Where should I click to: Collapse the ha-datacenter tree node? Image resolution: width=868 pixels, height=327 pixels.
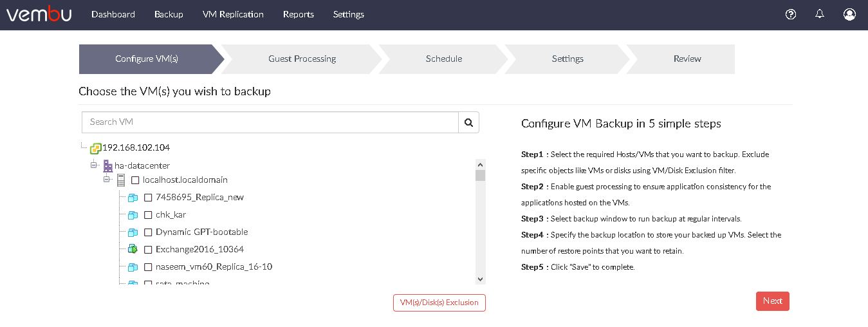pyautogui.click(x=94, y=165)
